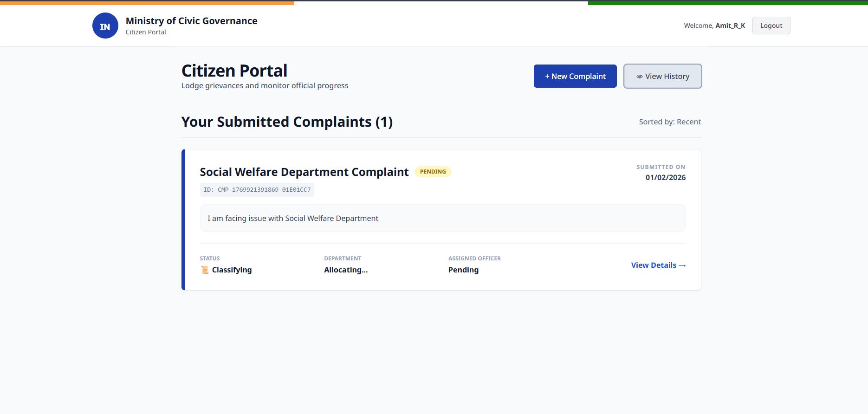Click the scroll icon beside Classifying status

coord(205,270)
